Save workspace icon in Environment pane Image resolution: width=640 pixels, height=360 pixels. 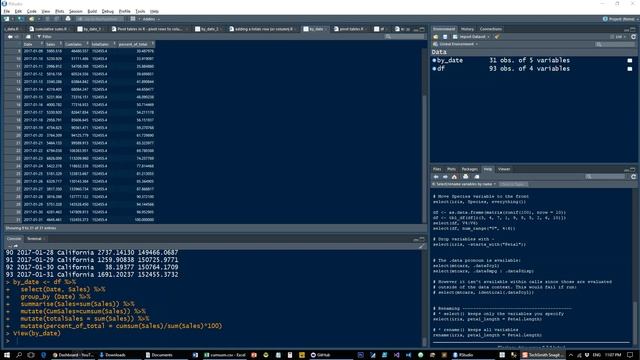coord(445,37)
